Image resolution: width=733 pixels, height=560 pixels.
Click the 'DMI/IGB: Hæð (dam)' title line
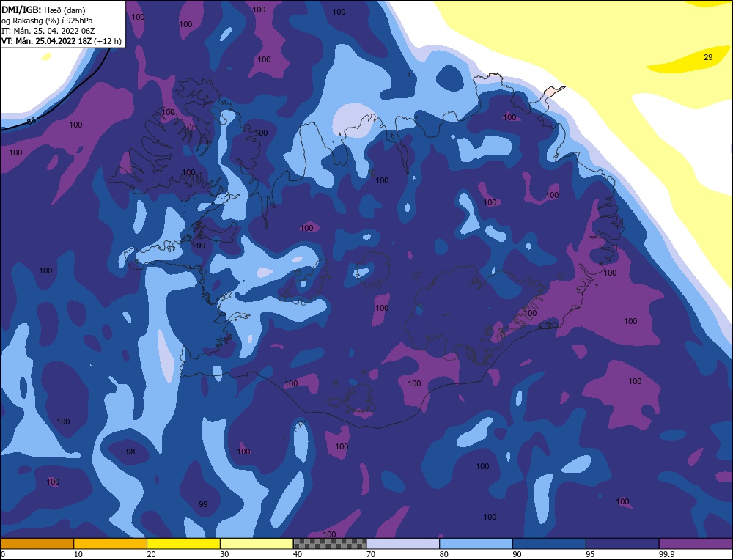(x=43, y=10)
